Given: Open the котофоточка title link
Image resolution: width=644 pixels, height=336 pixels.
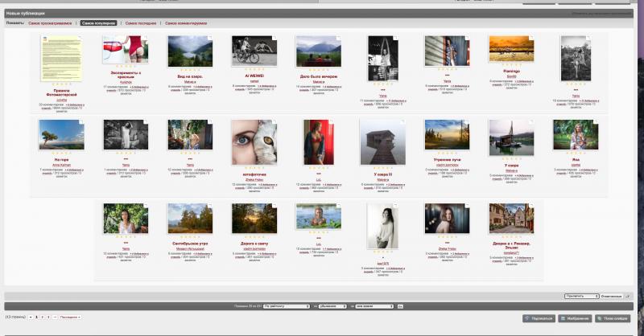Looking at the screenshot, I should pyautogui.click(x=254, y=174).
